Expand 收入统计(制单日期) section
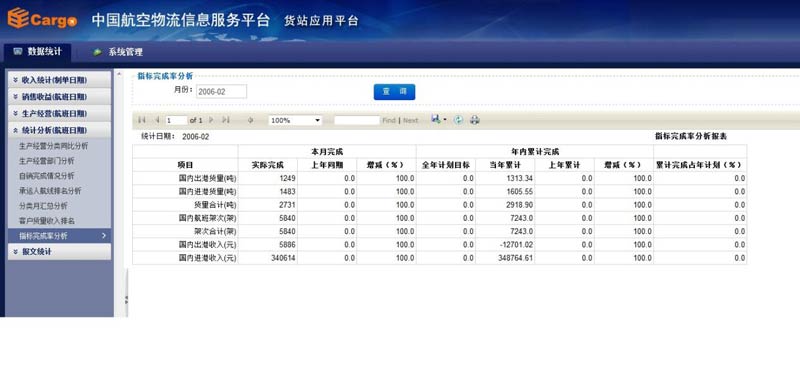 pos(59,80)
